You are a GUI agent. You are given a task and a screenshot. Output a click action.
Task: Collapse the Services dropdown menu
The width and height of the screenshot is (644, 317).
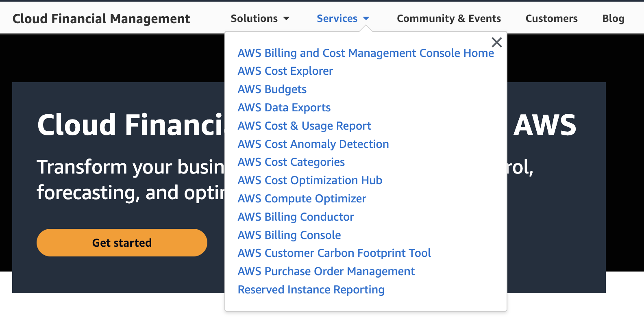[343, 19]
